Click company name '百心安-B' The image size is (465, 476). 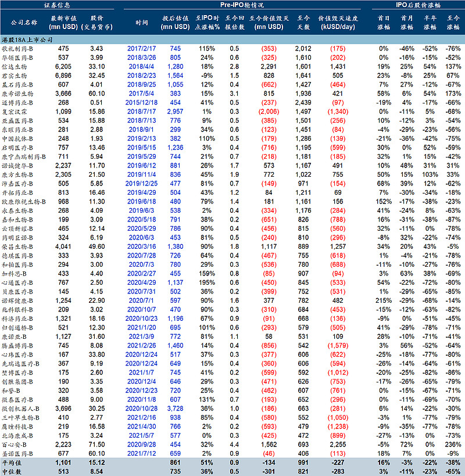tap(15, 445)
